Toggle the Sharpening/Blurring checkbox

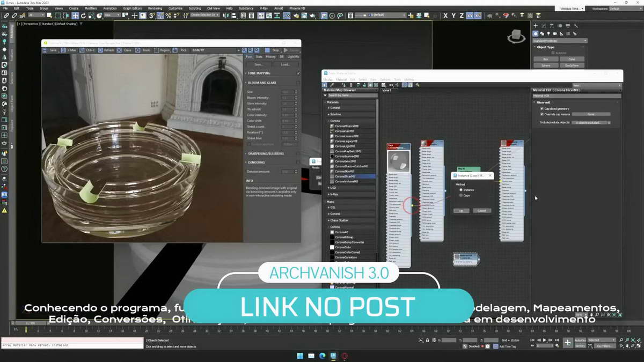[298, 154]
